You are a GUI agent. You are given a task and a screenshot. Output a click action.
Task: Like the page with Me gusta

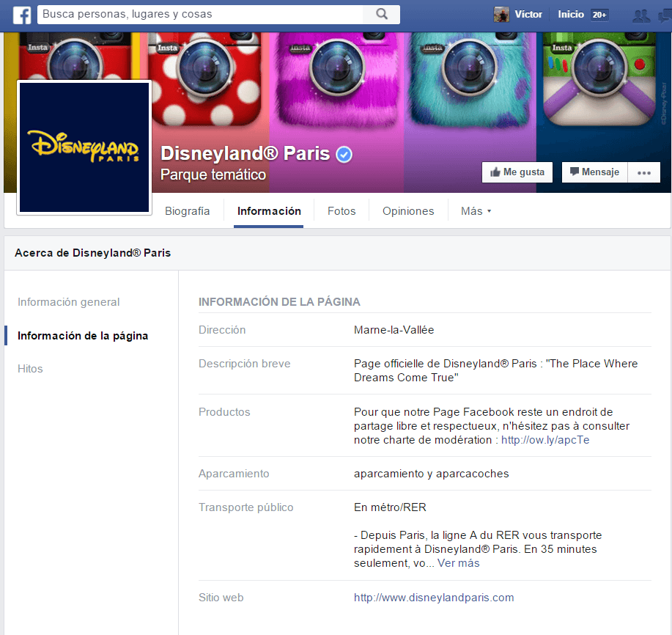click(517, 172)
